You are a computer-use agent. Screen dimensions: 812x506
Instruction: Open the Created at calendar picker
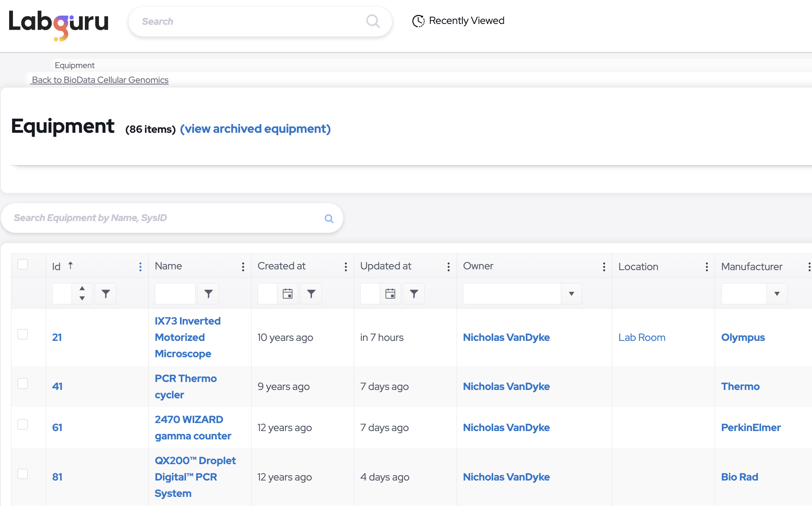click(x=287, y=294)
